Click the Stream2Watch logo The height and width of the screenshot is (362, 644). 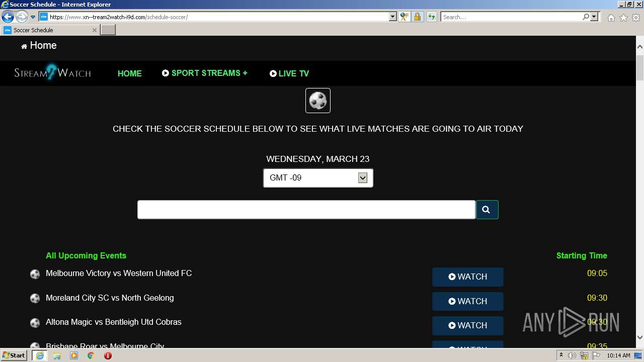[52, 72]
